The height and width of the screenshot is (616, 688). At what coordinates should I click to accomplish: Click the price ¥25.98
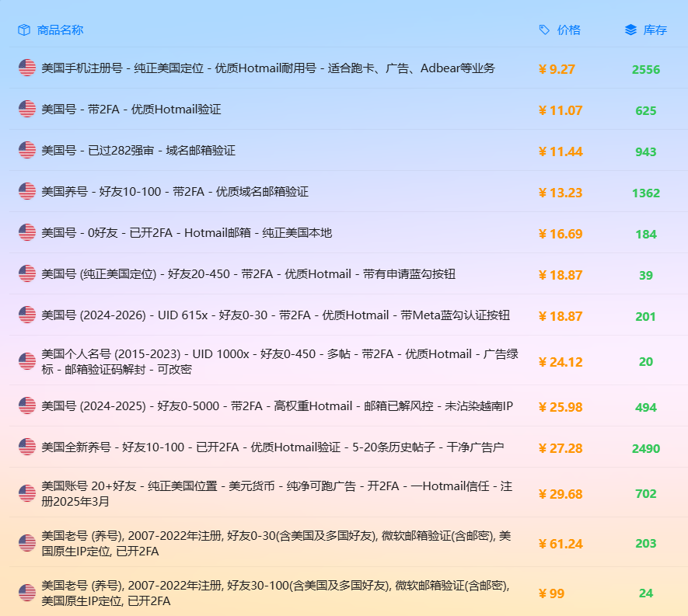coord(561,407)
